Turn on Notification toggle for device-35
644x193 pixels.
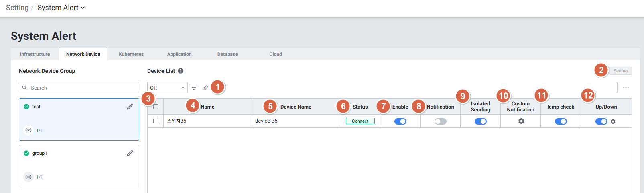point(440,121)
